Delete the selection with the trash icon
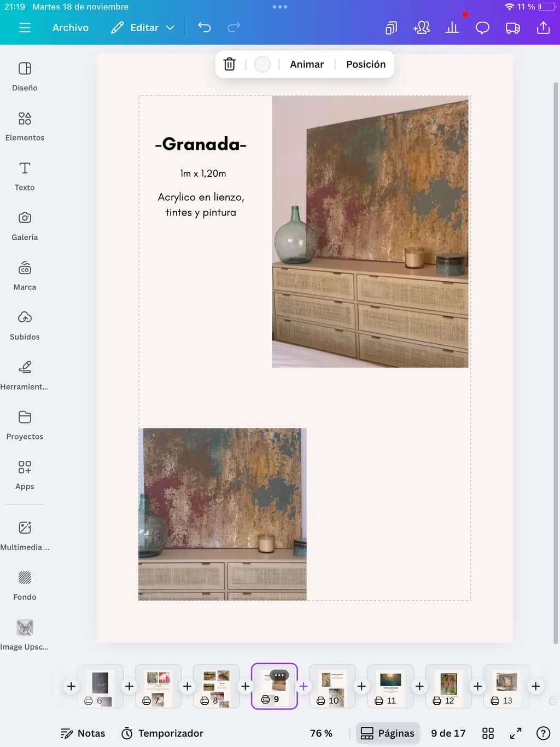Viewport: 560px width, 747px height. click(230, 64)
